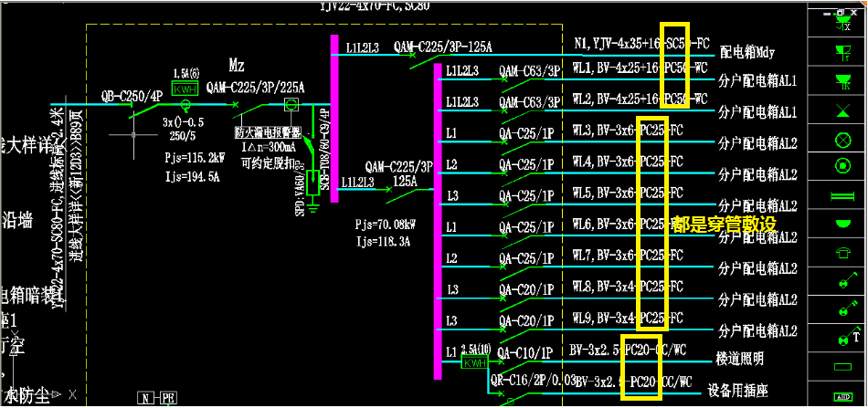The height and width of the screenshot is (408, 868).
Task: Click the 2.5A(10) meter rating text
Action: tap(475, 350)
